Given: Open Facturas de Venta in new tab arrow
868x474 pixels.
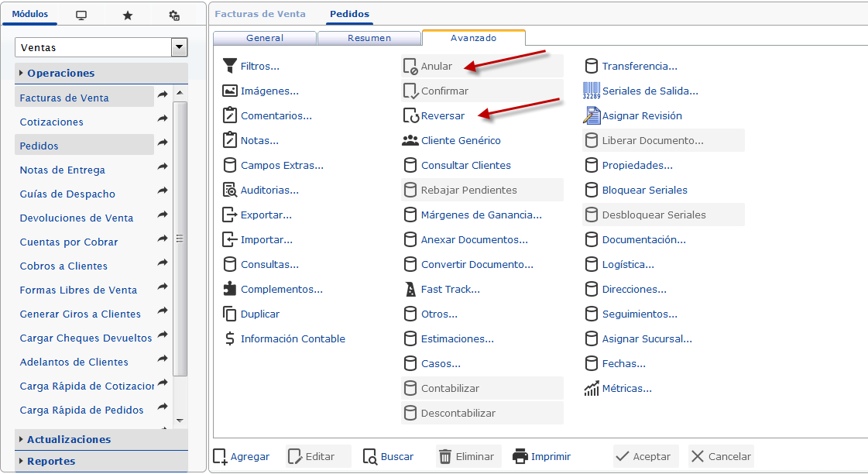Looking at the screenshot, I should click(162, 94).
